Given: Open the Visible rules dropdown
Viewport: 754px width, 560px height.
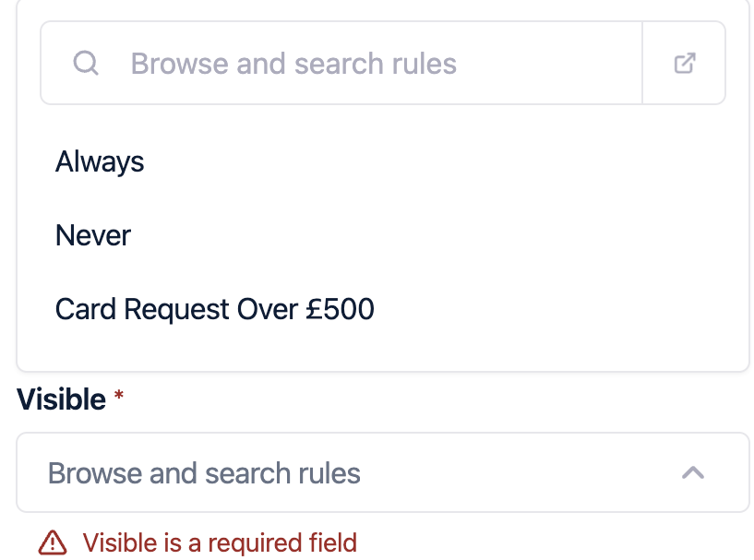Looking at the screenshot, I should pos(369,473).
